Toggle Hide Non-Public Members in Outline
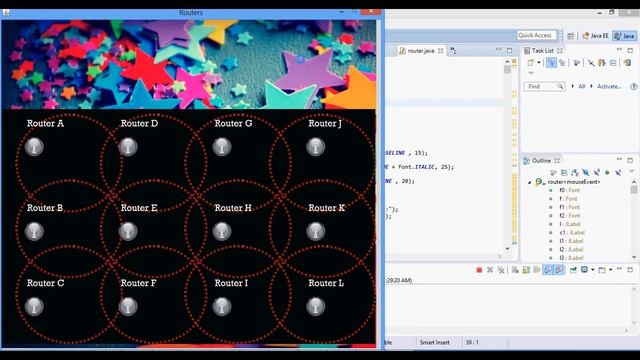This screenshot has height=360, width=640. (x=607, y=172)
